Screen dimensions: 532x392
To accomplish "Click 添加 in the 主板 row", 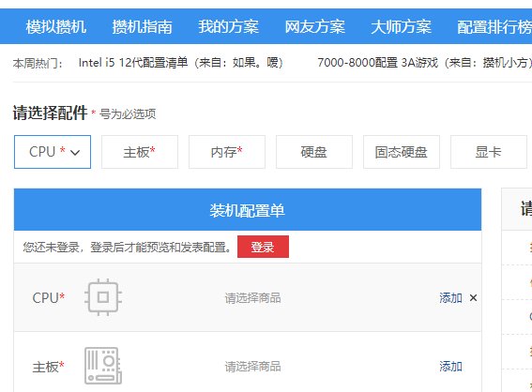I will (x=450, y=367).
